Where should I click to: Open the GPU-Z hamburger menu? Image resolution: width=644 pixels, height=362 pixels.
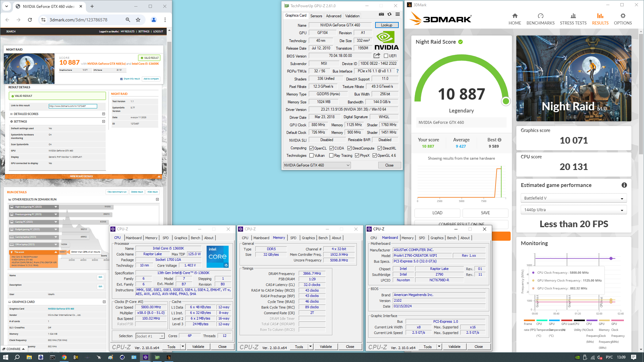(x=397, y=14)
